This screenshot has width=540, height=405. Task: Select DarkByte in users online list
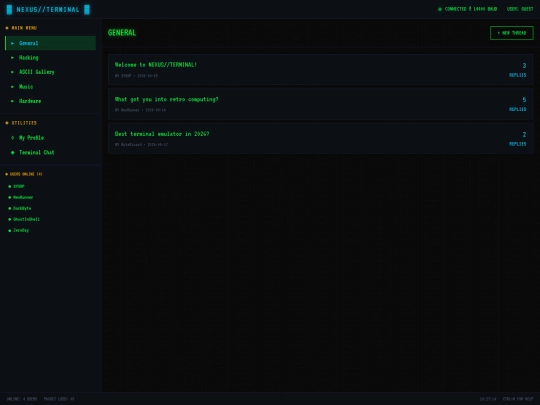(x=22, y=208)
